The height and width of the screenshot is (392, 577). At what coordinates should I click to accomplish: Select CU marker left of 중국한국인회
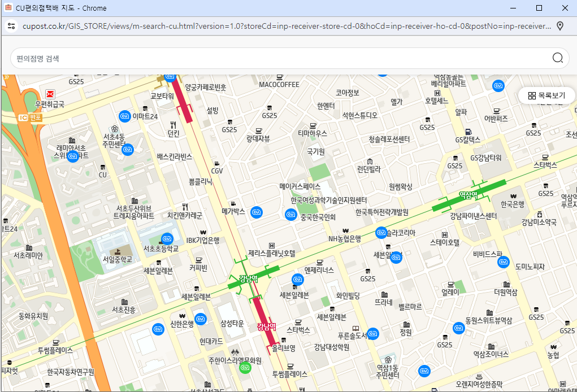[x=290, y=214]
